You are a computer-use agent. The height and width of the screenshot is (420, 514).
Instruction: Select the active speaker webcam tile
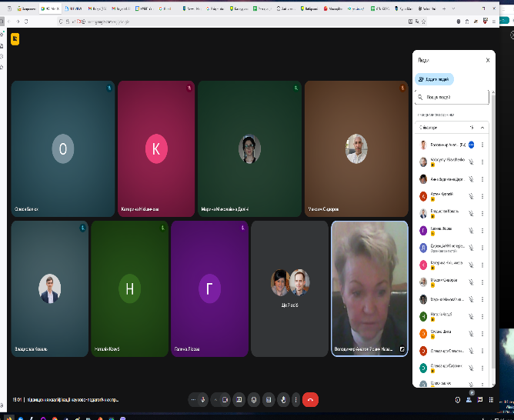point(369,288)
